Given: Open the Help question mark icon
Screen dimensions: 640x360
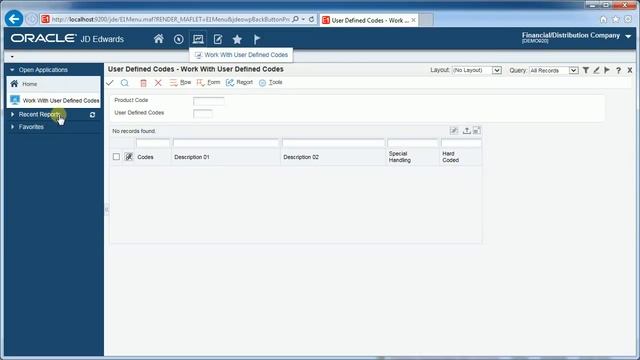Looking at the screenshot, I should [x=618, y=70].
